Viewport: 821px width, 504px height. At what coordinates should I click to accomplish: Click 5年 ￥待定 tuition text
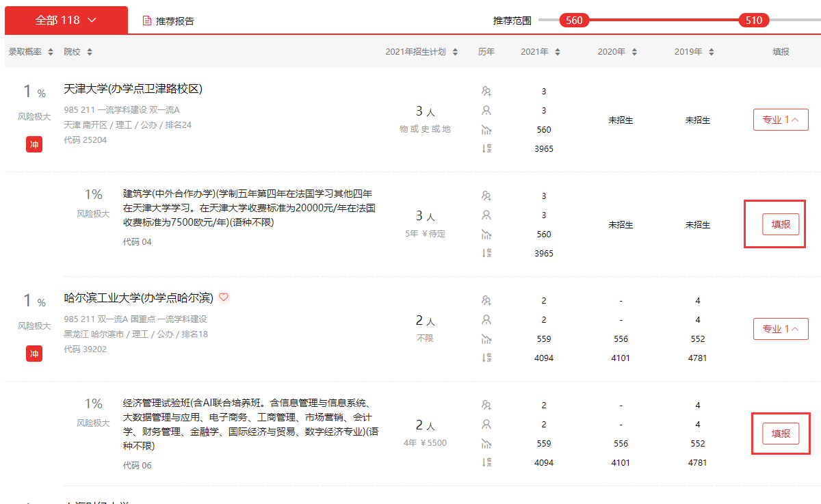[426, 234]
